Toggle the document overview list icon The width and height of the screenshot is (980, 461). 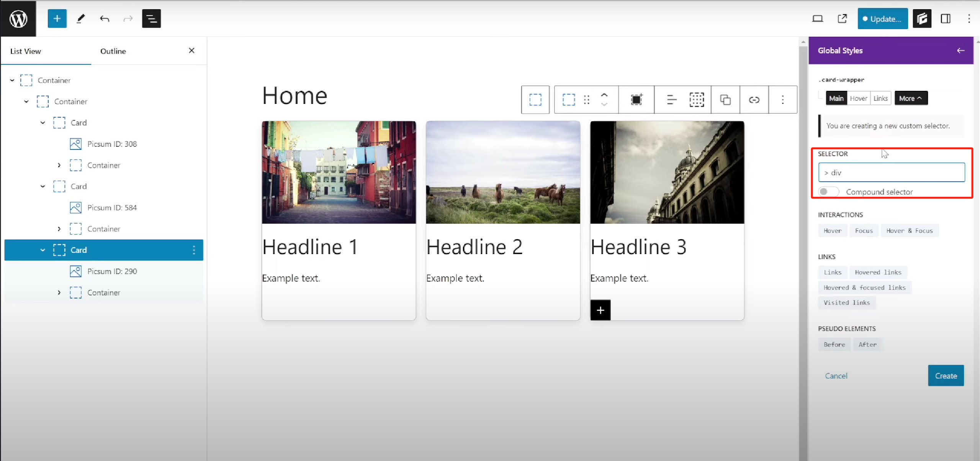(151, 18)
